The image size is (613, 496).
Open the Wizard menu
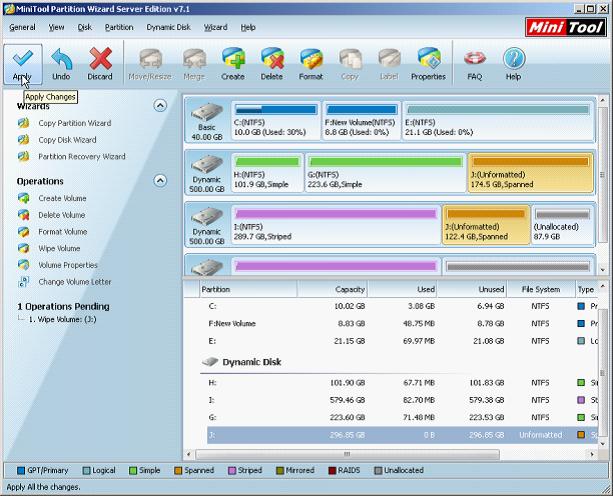coord(215,27)
